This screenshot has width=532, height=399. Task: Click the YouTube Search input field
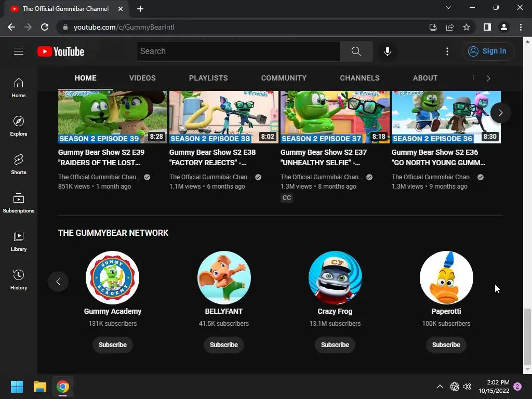pos(238,51)
